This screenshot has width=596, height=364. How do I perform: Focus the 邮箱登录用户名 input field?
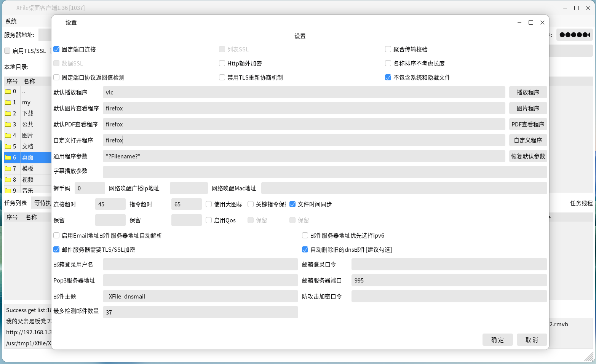click(x=200, y=264)
